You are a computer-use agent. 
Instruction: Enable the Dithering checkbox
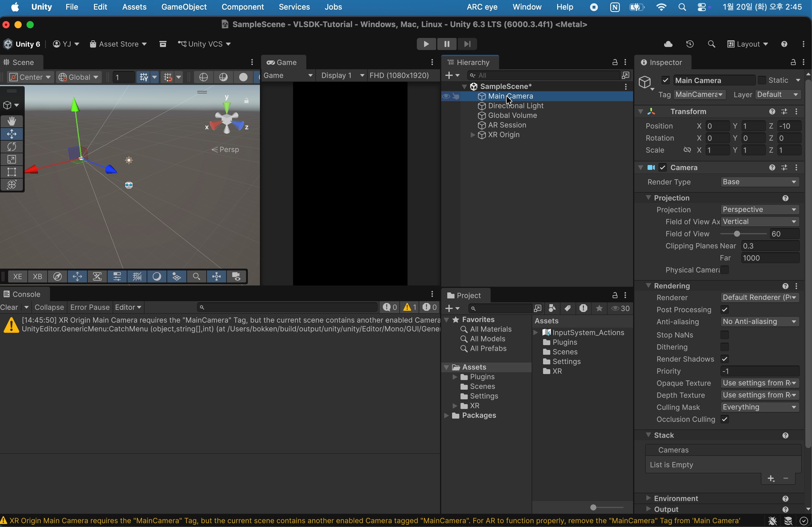pyautogui.click(x=725, y=347)
